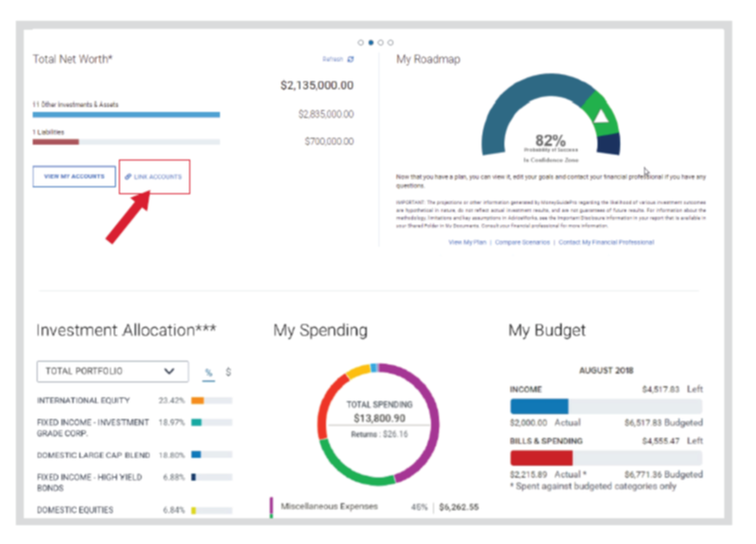
Task: Open the View My Plan link
Action: (469, 242)
